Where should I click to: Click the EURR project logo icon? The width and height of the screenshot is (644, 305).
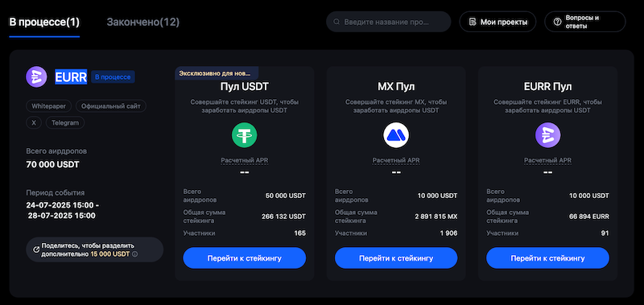pos(36,76)
